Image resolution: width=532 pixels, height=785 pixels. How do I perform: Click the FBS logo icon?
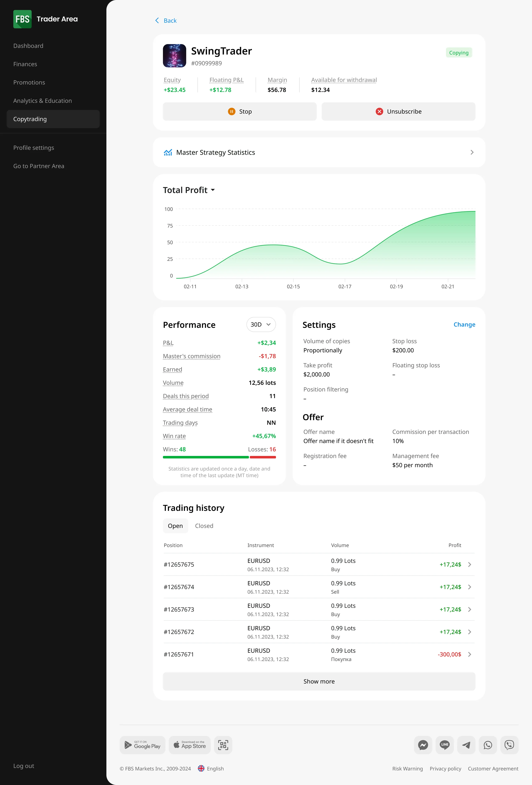[x=22, y=19]
